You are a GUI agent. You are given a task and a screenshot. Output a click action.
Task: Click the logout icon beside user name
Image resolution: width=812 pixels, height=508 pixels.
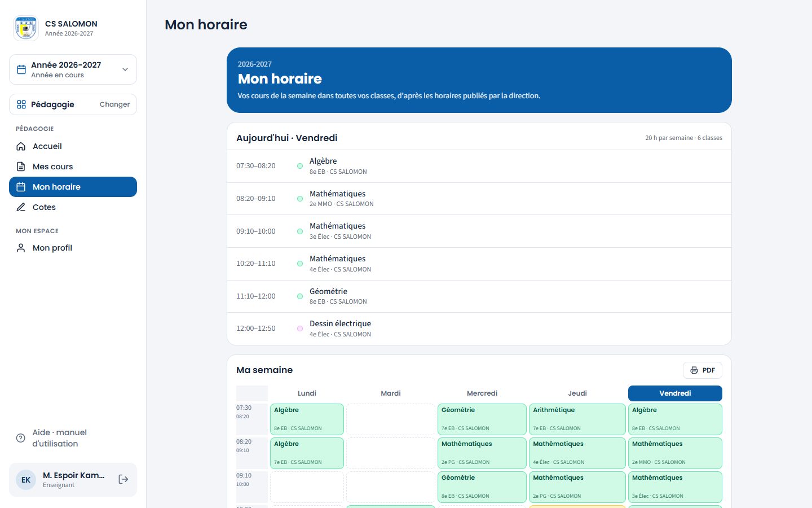pyautogui.click(x=123, y=479)
